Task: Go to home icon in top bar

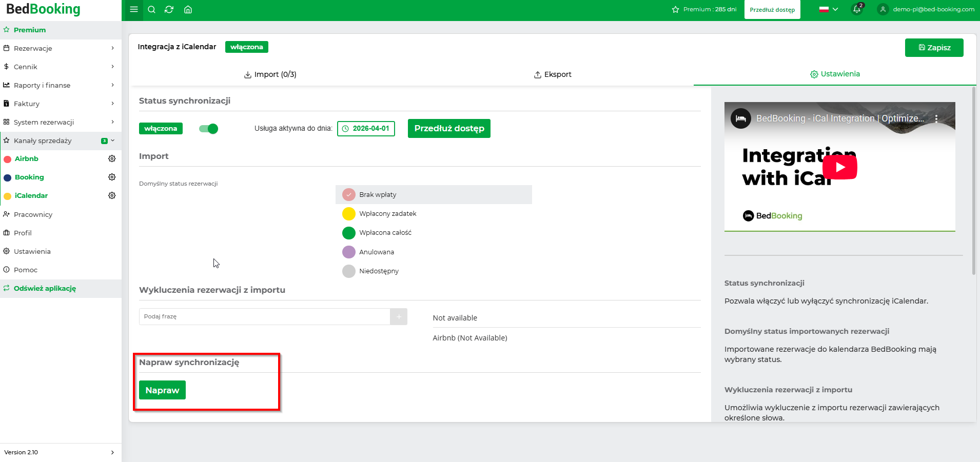Action: click(188, 9)
